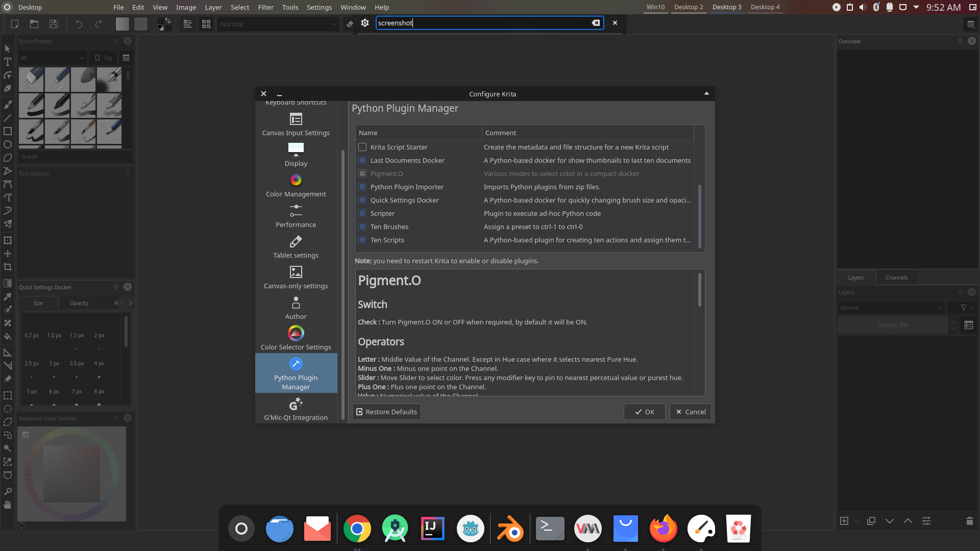Open Color Management settings
Viewport: 980px width, 551px height.
coord(296,186)
